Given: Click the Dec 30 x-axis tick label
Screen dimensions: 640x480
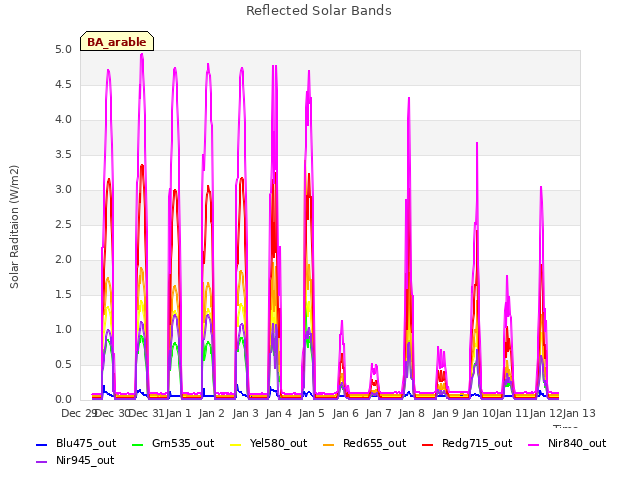Looking at the screenshot, I should coord(112,413).
